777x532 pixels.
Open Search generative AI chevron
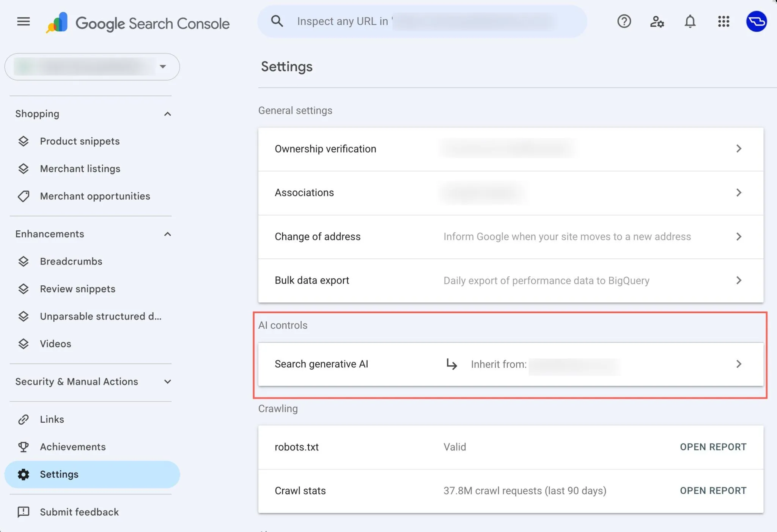point(738,364)
